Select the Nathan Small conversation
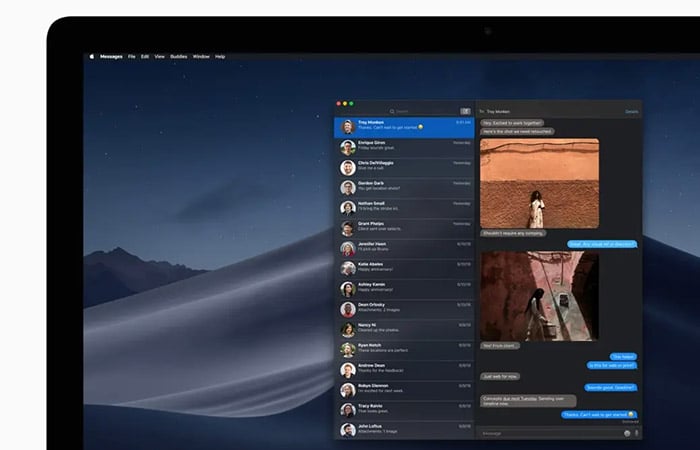This screenshot has height=450, width=700. point(404,208)
